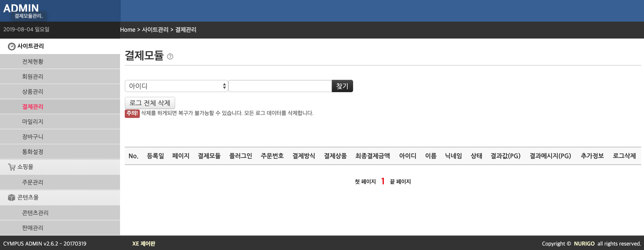This screenshot has height=250, width=644.
Task: Open 전체현황 in the sidebar
Action: pyautogui.click(x=60, y=61)
